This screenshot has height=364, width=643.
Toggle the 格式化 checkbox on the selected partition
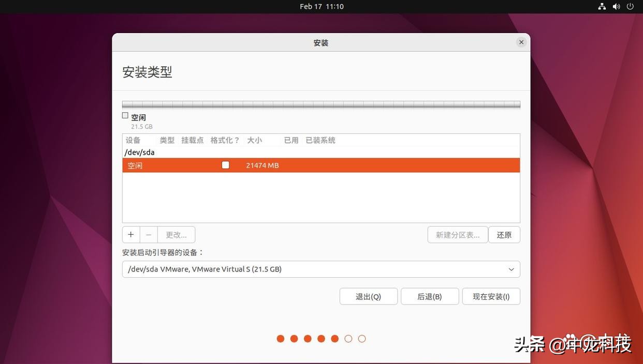coord(225,164)
